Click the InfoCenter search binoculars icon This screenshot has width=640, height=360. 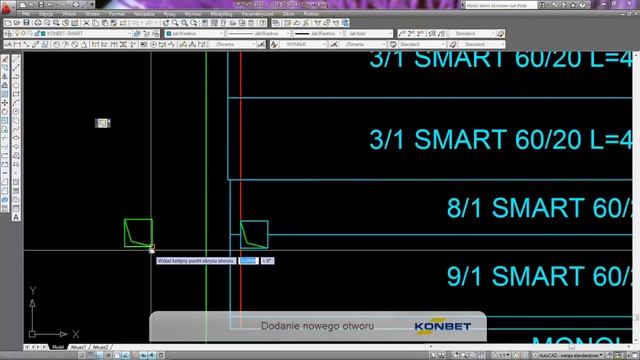[542, 5]
